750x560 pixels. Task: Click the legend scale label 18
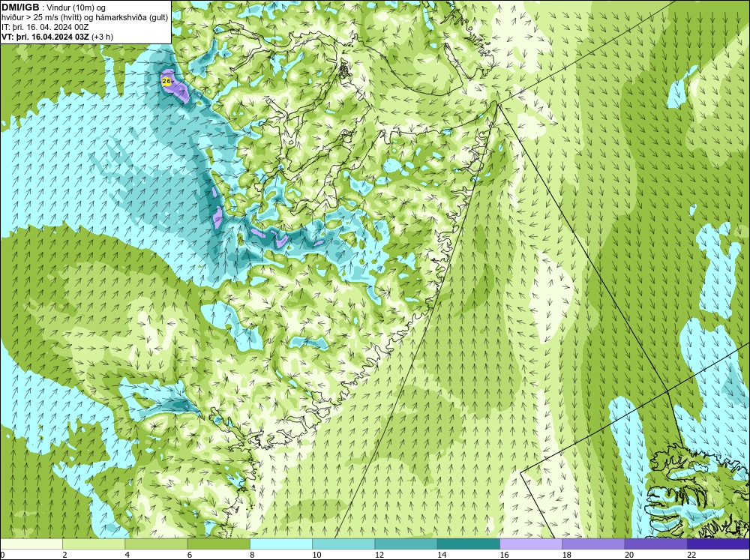tap(567, 555)
